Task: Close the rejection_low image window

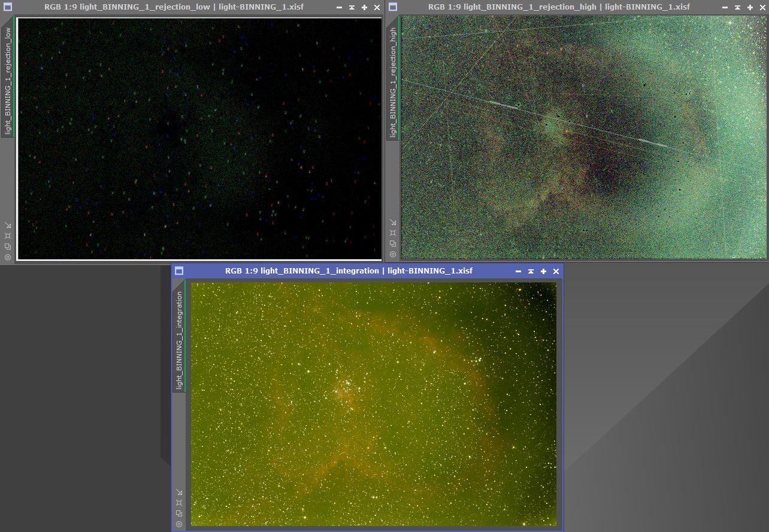Action: (x=377, y=7)
